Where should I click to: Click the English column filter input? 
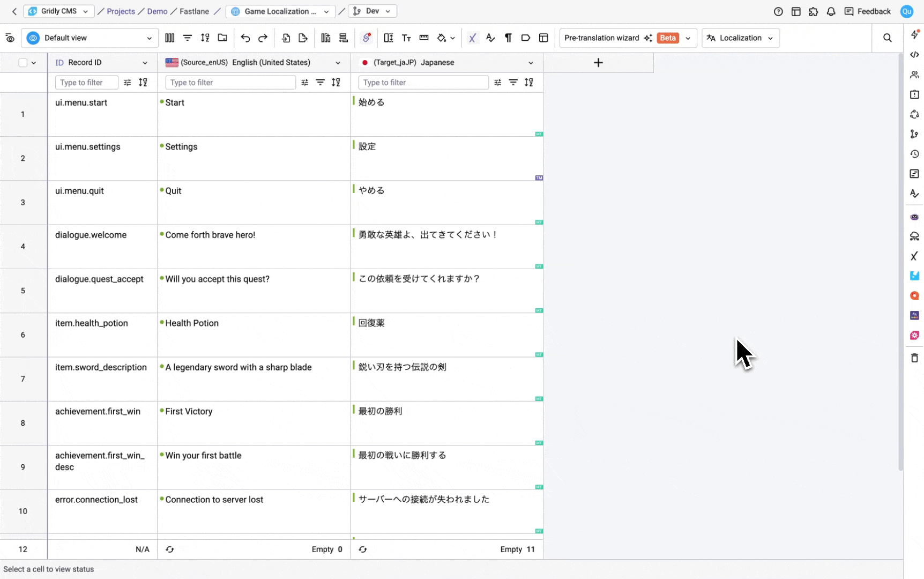[230, 83]
